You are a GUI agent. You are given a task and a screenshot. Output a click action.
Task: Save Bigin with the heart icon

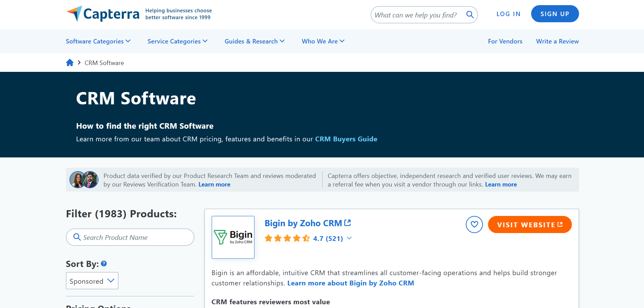[x=474, y=224]
